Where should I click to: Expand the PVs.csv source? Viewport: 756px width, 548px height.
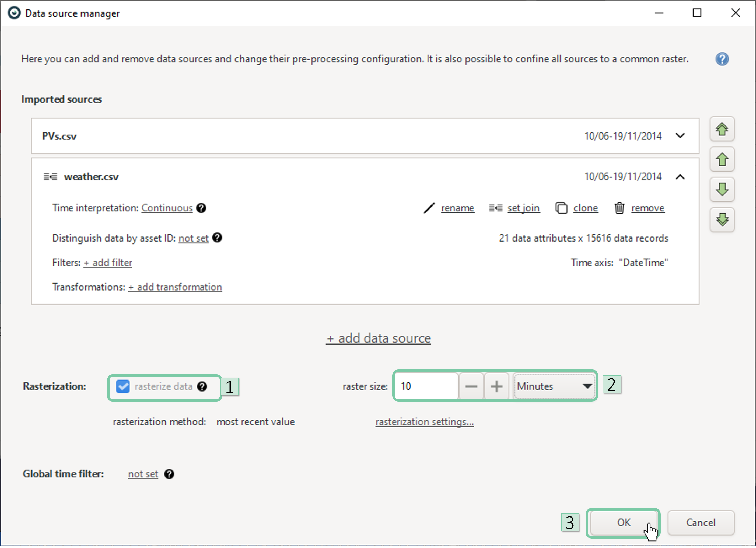click(x=680, y=136)
